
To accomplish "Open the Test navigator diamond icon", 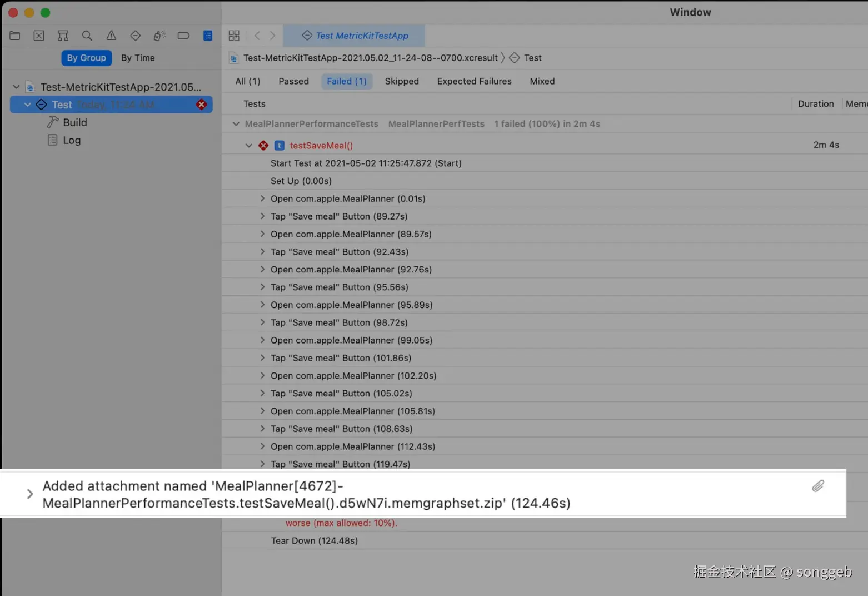I will click(135, 36).
